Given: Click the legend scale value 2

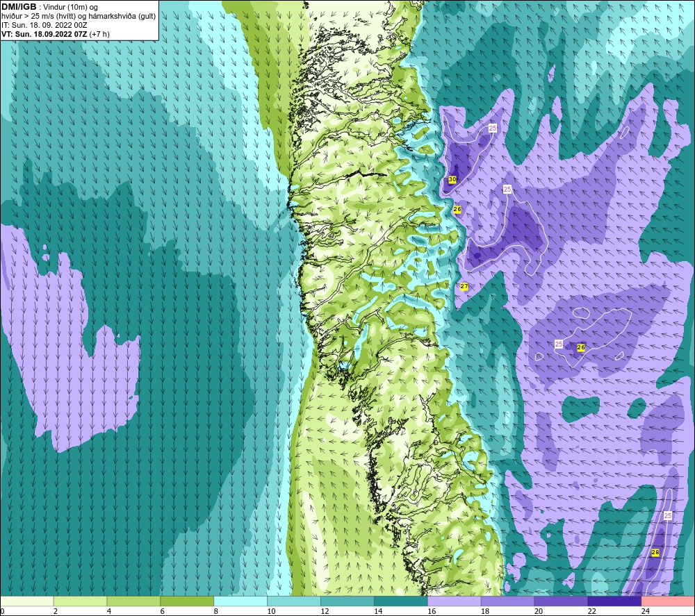Looking at the screenshot, I should 56,611.
